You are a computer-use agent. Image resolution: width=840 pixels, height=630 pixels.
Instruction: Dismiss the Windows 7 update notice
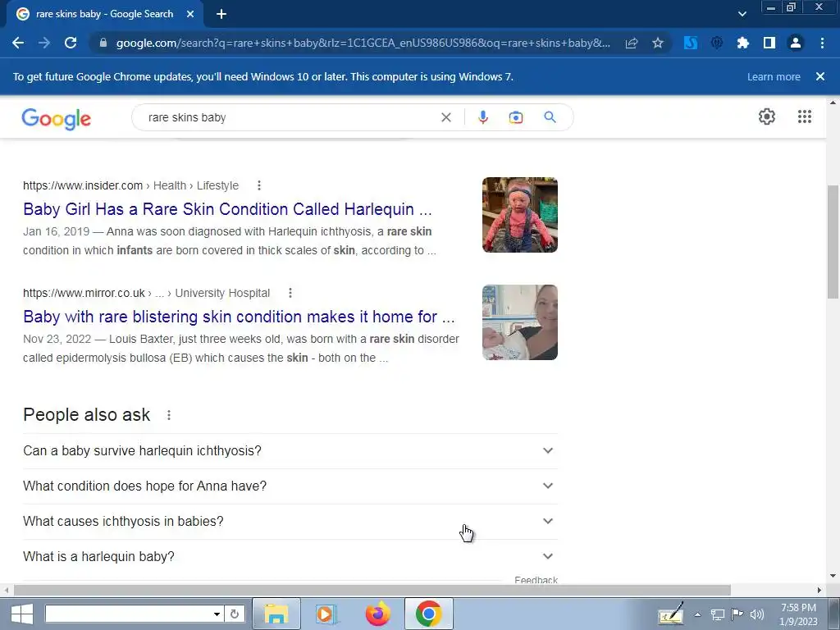click(820, 76)
